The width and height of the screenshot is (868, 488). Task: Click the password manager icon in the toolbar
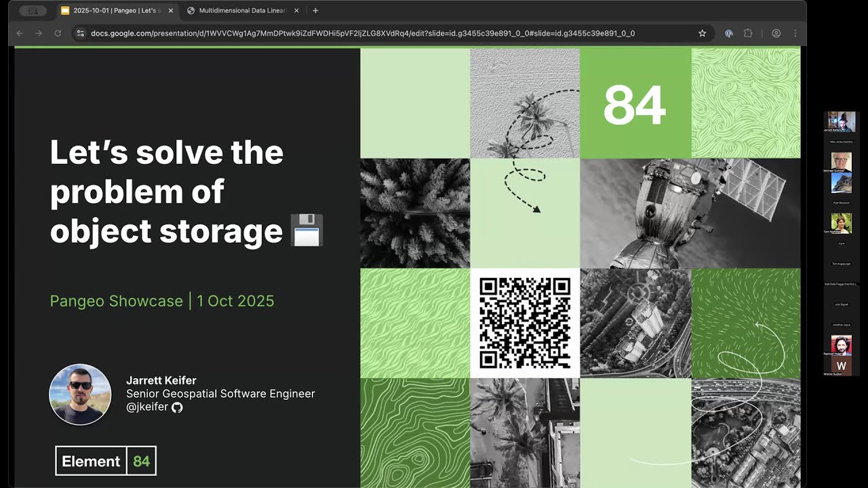(729, 33)
